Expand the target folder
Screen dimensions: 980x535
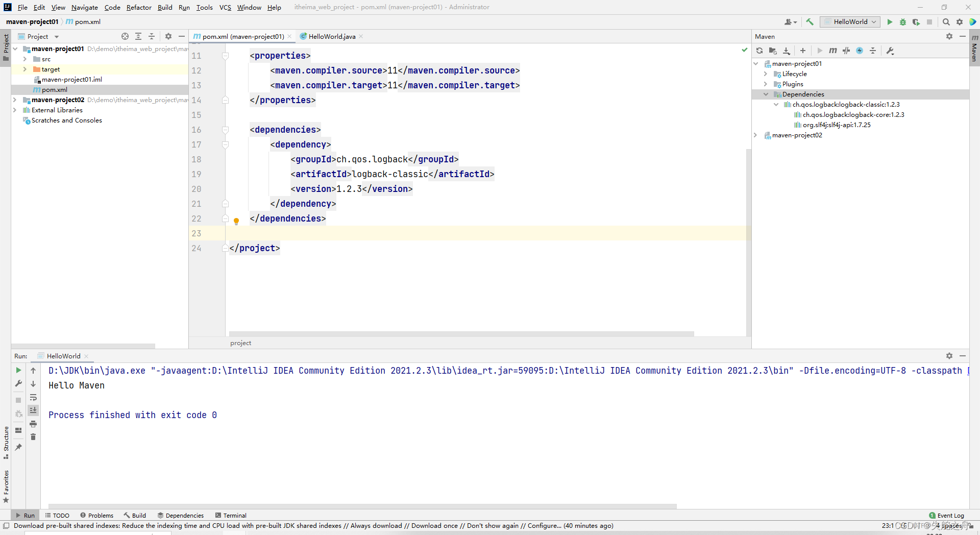point(24,69)
